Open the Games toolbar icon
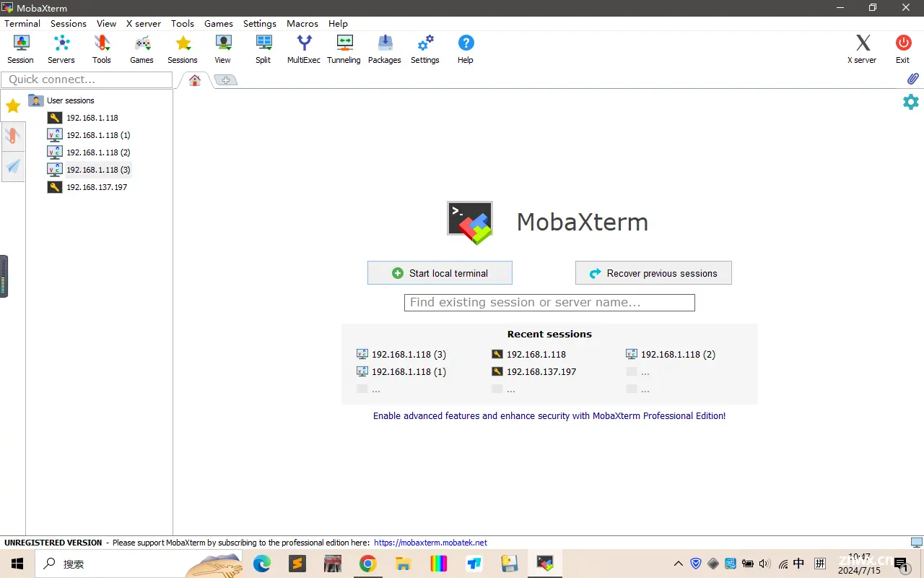Viewport: 924px width, 578px height. (141, 49)
